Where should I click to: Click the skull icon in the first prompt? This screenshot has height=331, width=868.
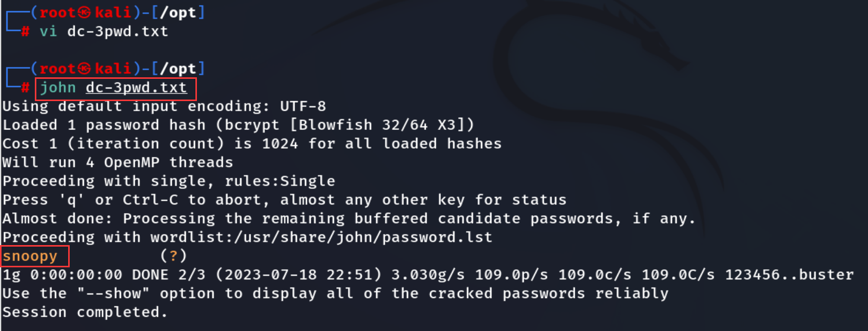tap(85, 13)
